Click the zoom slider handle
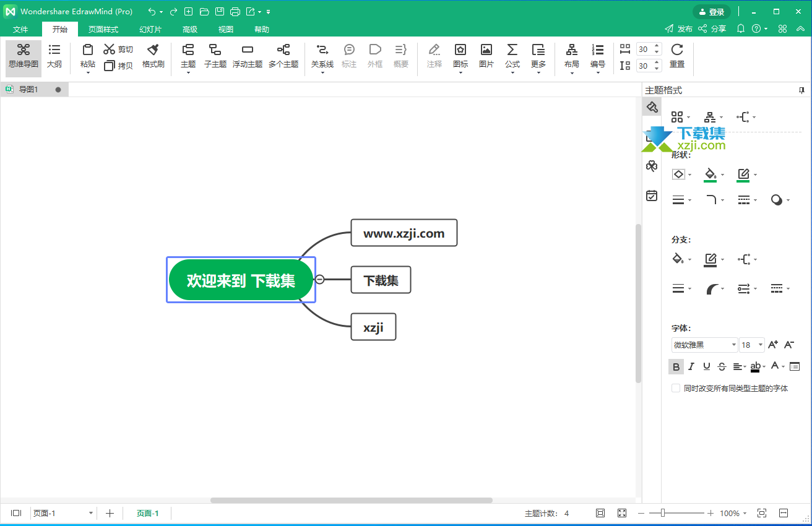Viewport: 812px width, 526px height. click(663, 513)
